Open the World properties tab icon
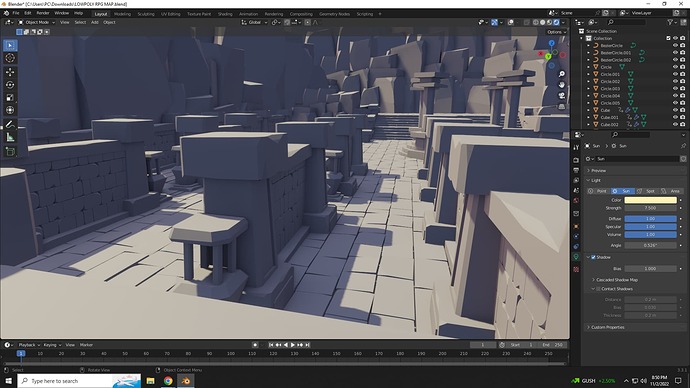Viewport: 690px width, 388px height. tap(576, 201)
